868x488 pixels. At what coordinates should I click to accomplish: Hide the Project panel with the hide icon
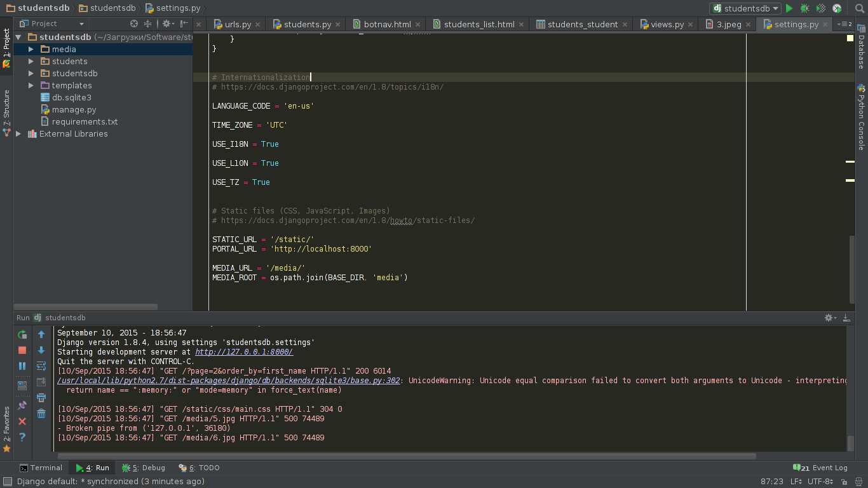184,24
